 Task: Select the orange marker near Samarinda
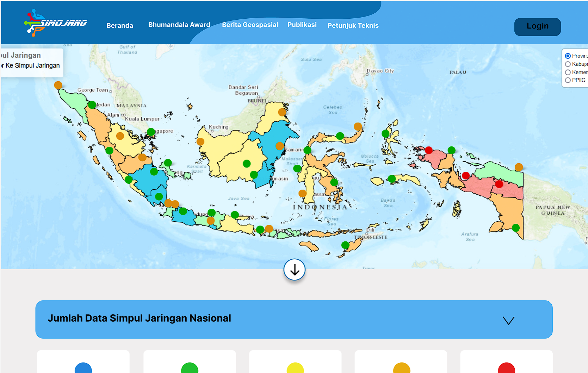(279, 146)
